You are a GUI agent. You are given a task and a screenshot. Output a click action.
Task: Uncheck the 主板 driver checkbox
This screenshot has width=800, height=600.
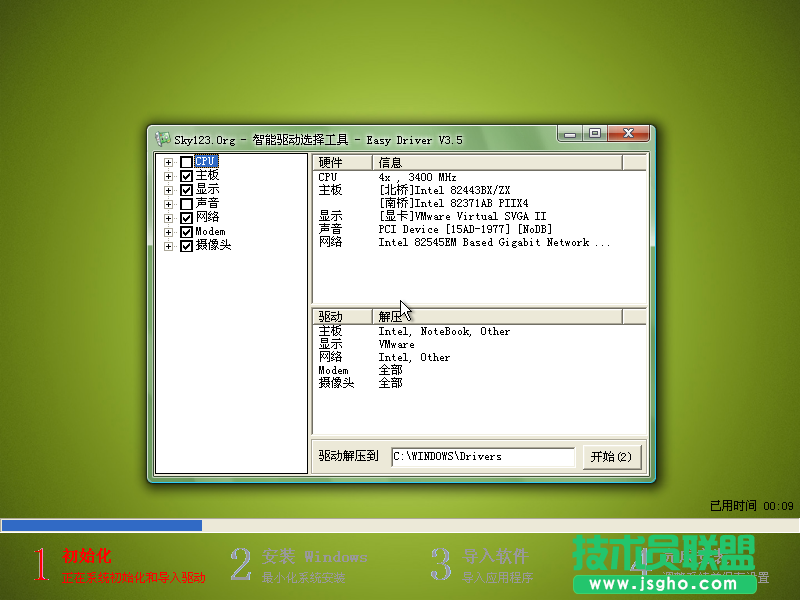point(186,176)
